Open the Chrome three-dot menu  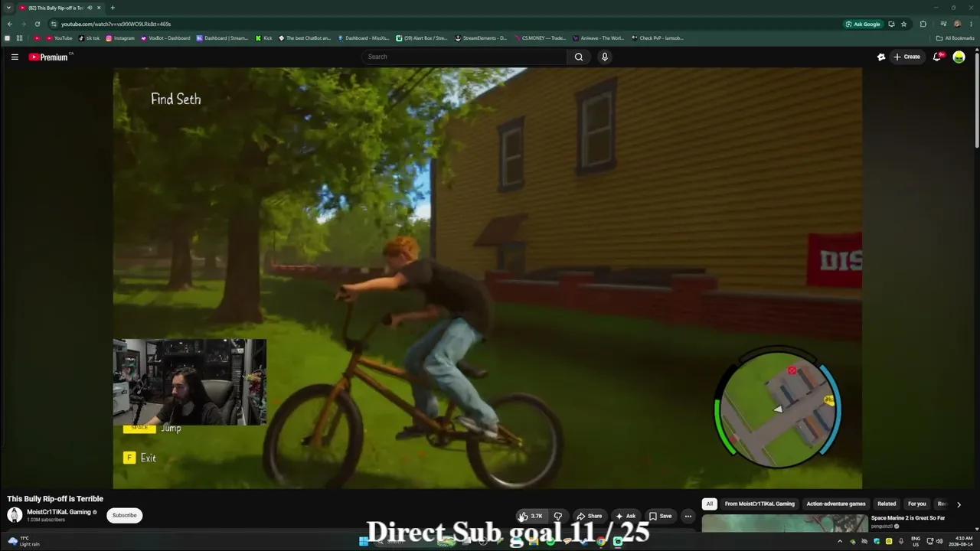pyautogui.click(x=971, y=24)
